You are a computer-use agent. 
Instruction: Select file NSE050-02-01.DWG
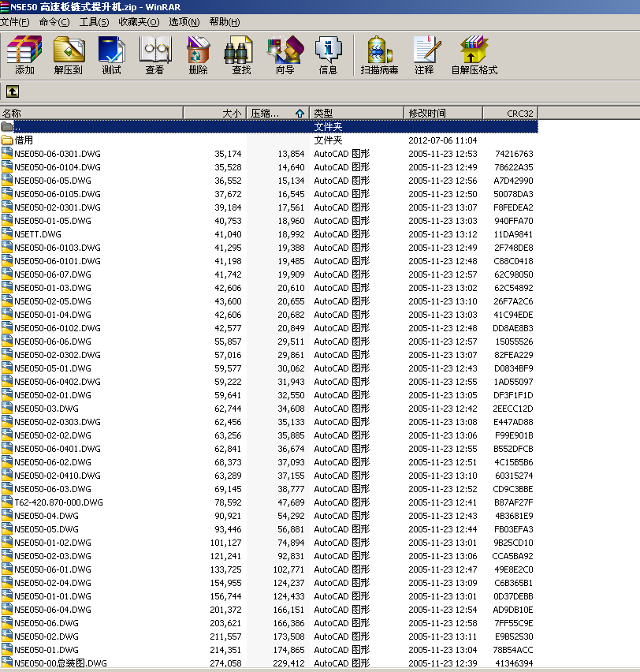point(53,395)
